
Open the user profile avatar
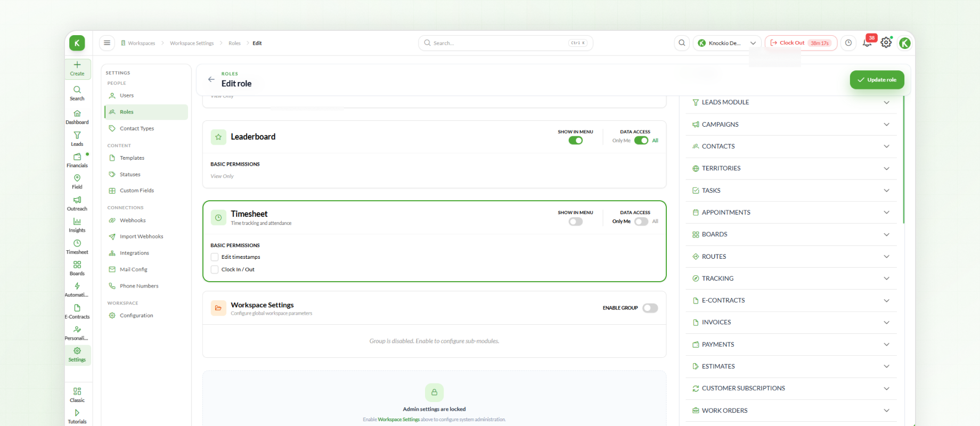[905, 43]
